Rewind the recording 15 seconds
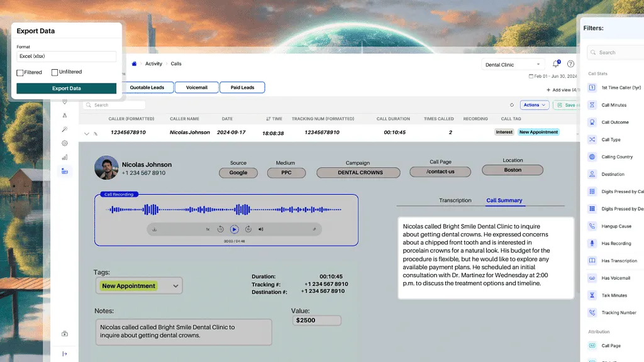Screen dimensions: 644x362 [221, 229]
